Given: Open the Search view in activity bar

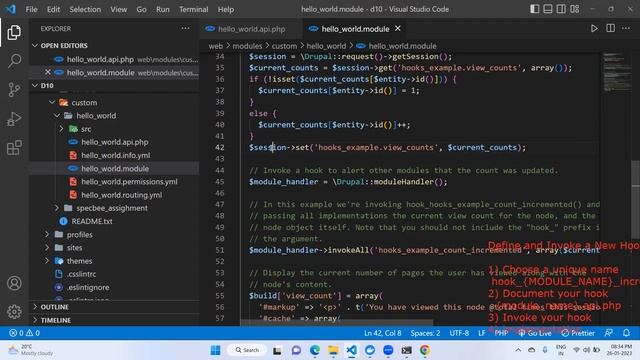Looking at the screenshot, I should click(x=14, y=61).
